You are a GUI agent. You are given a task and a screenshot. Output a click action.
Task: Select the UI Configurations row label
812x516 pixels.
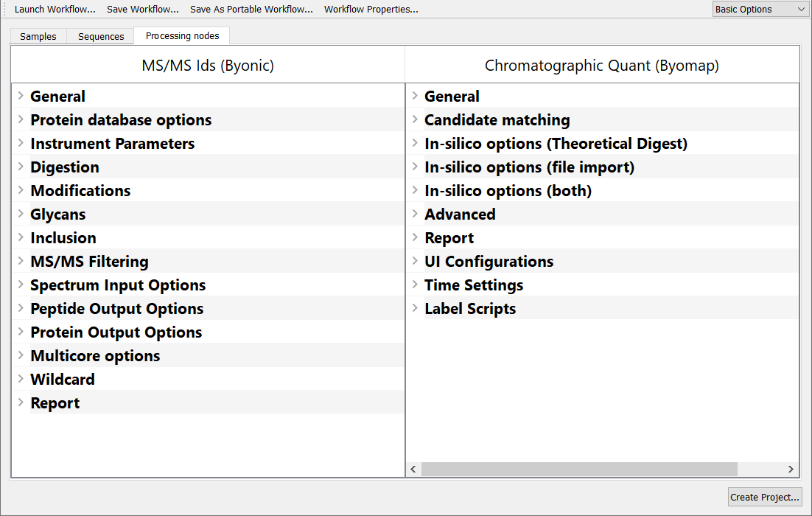pos(489,261)
